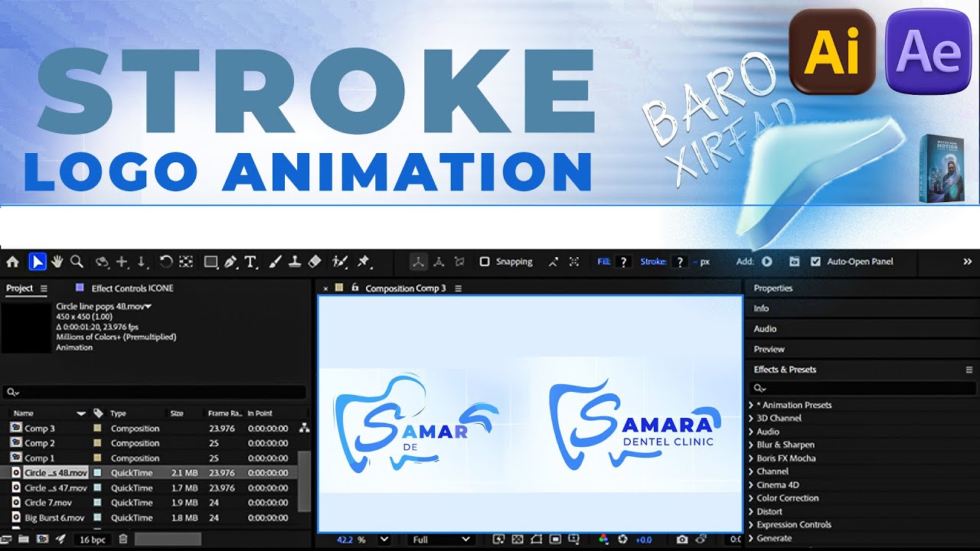This screenshot has height=551, width=980.
Task: Open the Composition Comp 3 panel menu
Action: click(x=459, y=289)
